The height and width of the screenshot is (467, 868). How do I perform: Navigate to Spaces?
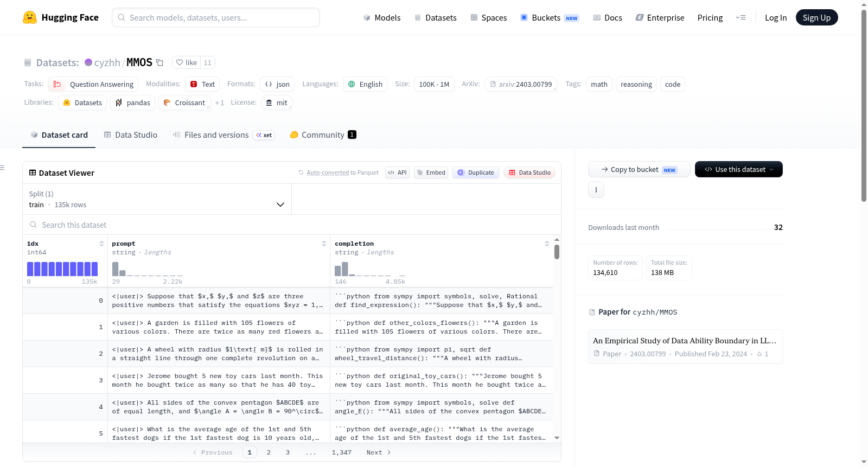tap(488, 18)
